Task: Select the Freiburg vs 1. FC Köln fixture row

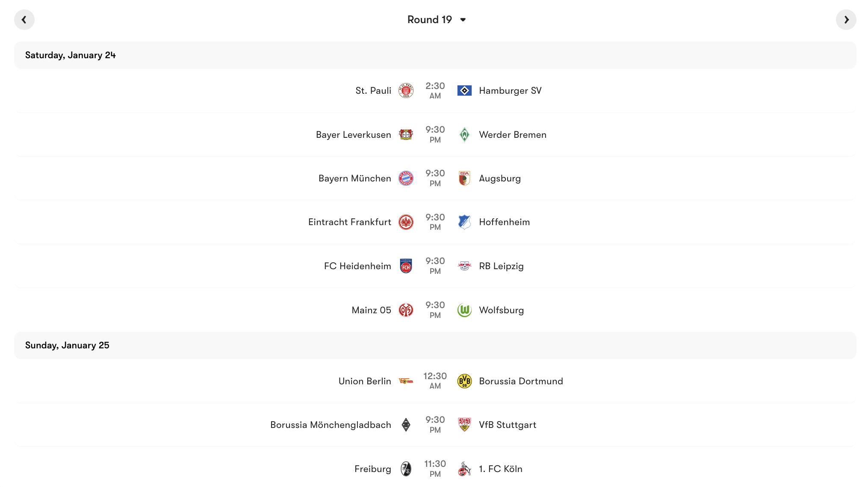Action: point(435,469)
